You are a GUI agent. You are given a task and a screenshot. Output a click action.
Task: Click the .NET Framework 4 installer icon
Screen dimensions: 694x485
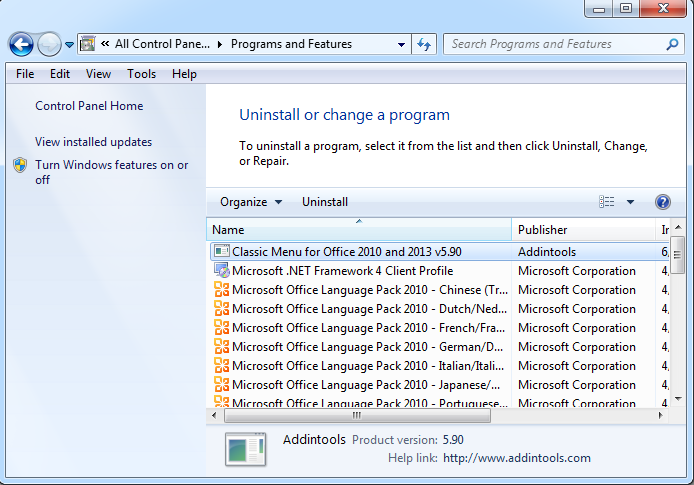[x=222, y=270]
